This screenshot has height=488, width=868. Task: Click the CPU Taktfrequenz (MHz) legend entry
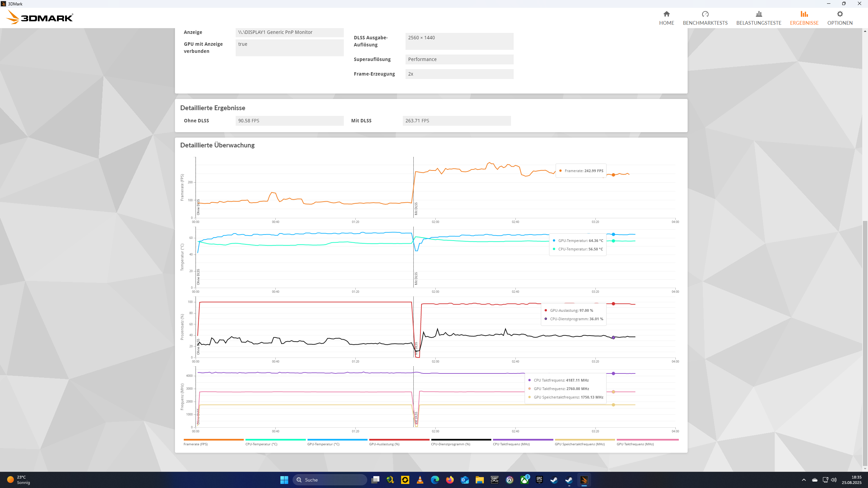[x=511, y=444]
